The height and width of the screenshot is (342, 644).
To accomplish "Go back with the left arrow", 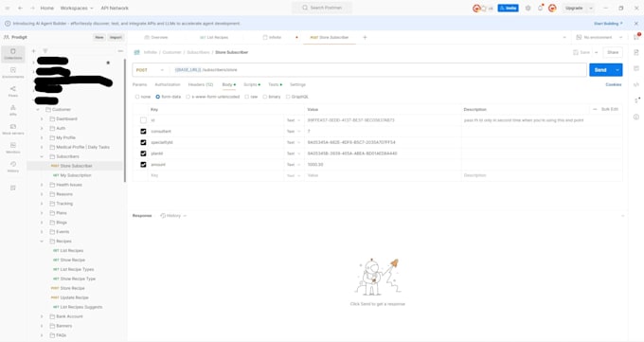I will pyautogui.click(x=20, y=8).
